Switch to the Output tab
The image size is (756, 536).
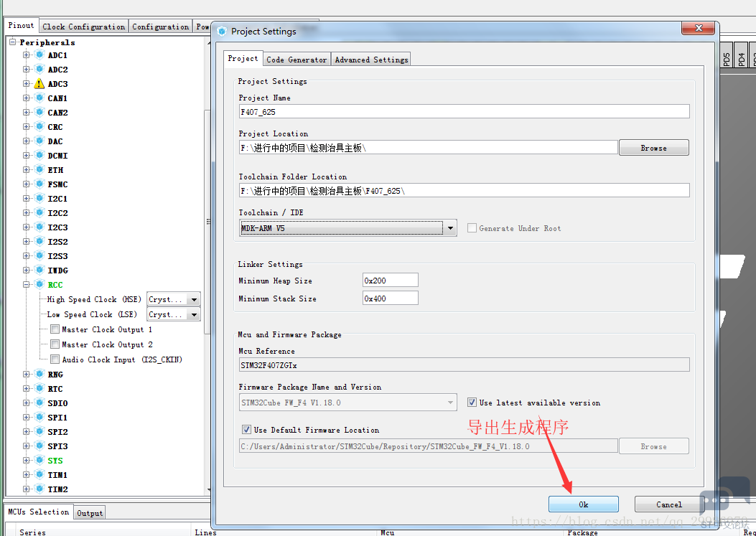pos(90,513)
